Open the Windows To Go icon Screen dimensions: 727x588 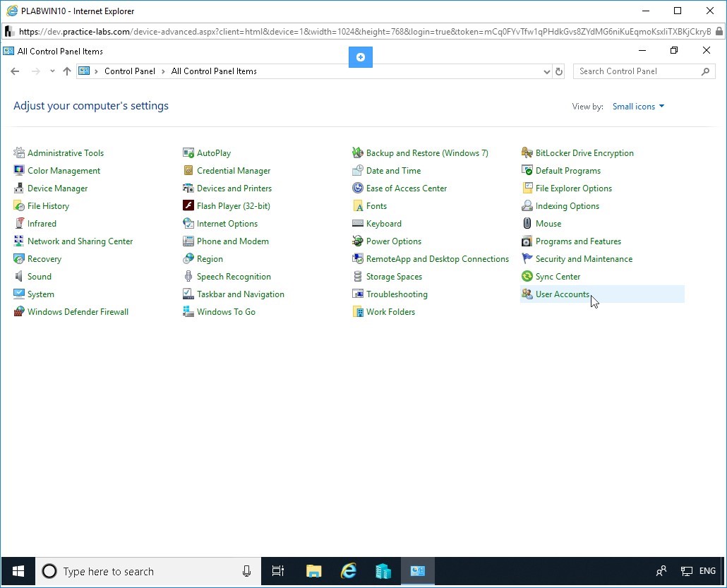(188, 311)
